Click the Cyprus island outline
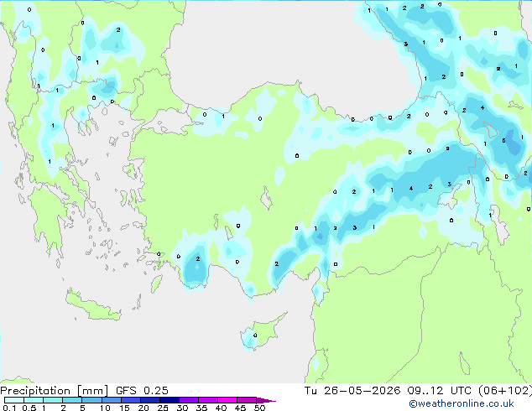This screenshot has width=532, height=411. point(263,332)
